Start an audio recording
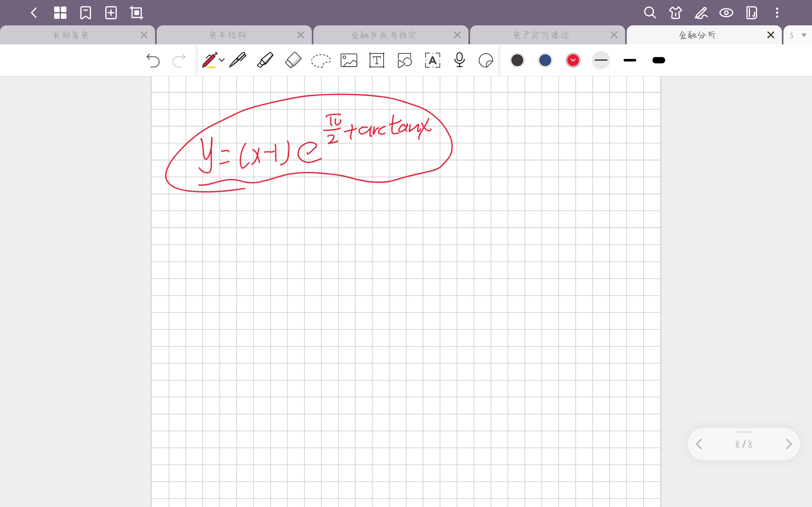This screenshot has width=812, height=507. click(x=459, y=60)
